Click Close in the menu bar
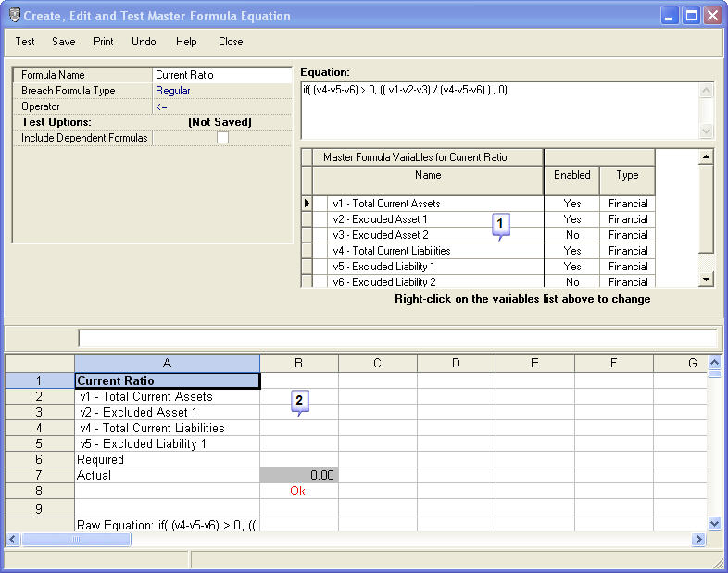728x573 pixels. point(231,42)
